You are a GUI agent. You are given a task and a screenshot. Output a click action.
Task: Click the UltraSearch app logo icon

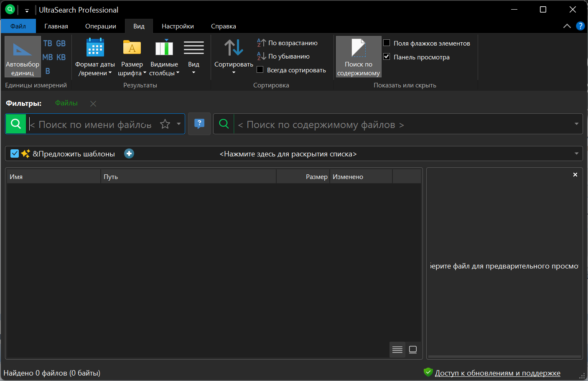click(x=10, y=9)
